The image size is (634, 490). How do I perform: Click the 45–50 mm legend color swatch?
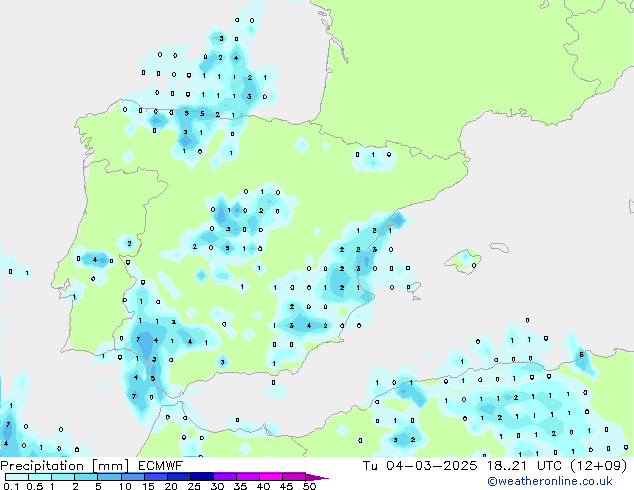[294, 477]
